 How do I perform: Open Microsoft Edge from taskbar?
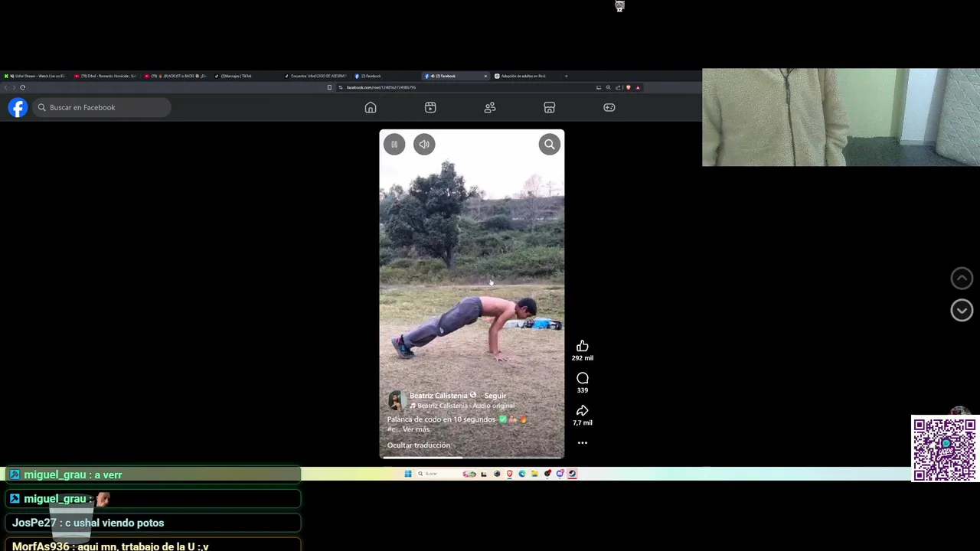click(522, 474)
